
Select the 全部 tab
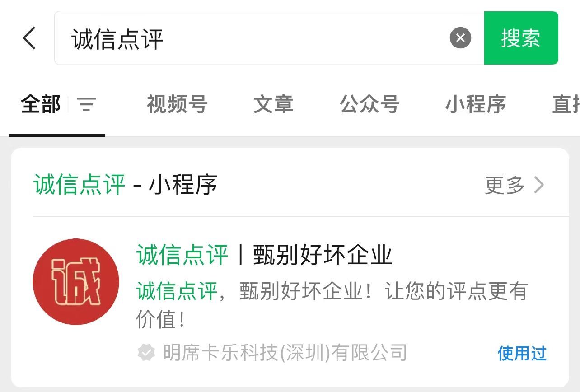pyautogui.click(x=41, y=105)
